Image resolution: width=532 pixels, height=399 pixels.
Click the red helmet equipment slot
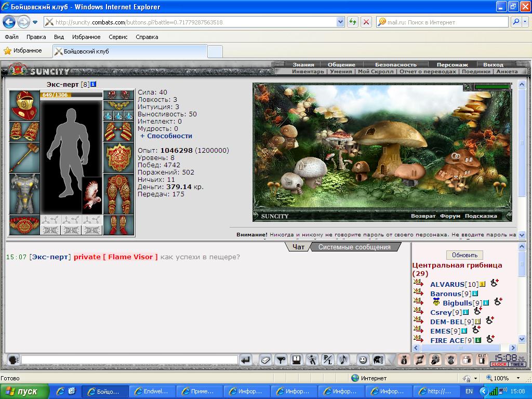pyautogui.click(x=24, y=105)
